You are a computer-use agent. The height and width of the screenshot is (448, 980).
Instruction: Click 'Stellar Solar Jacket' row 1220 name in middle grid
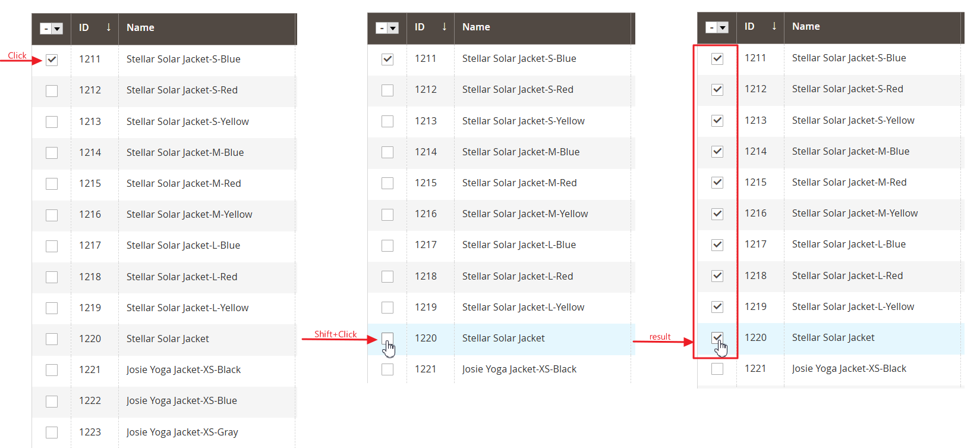point(503,338)
